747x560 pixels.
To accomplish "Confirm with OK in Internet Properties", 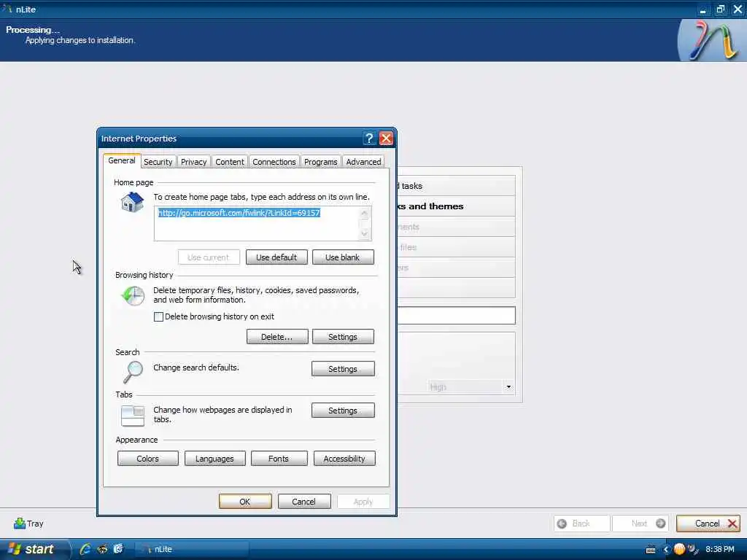I will 245,502.
